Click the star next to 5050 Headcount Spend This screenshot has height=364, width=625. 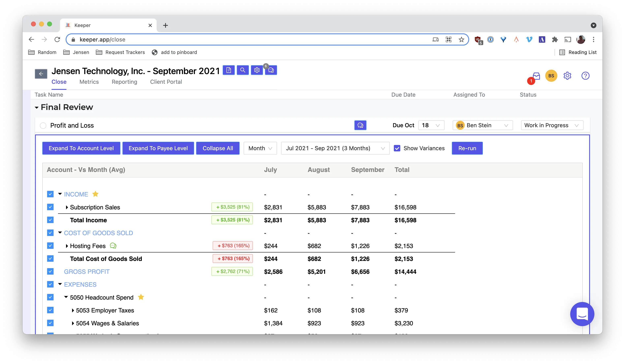(x=141, y=297)
